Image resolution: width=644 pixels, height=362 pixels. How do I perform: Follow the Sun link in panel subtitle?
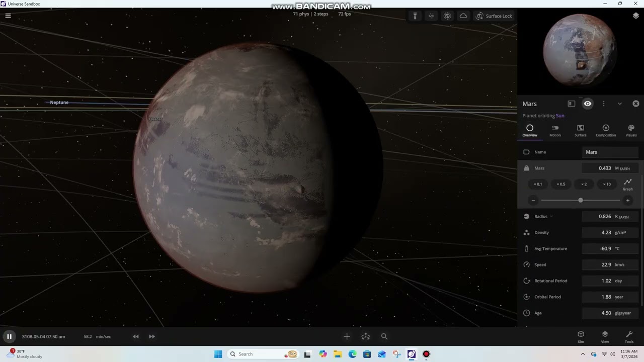pos(560,116)
